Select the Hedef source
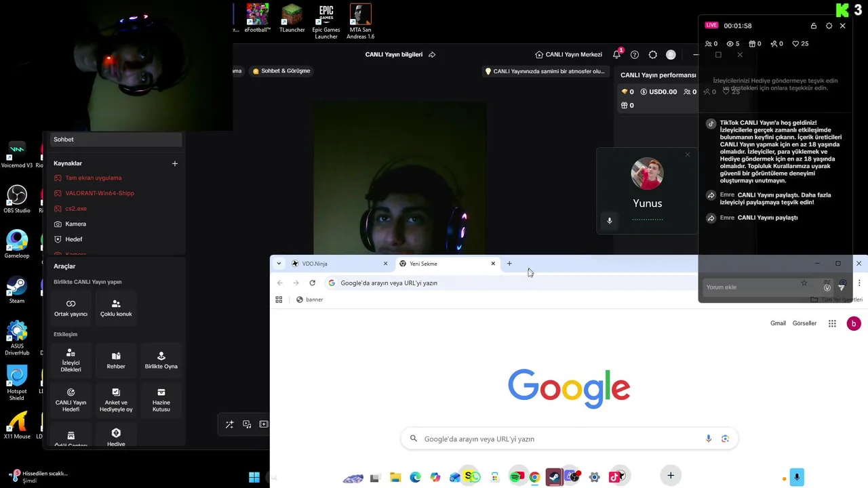The height and width of the screenshot is (488, 868). 74,239
